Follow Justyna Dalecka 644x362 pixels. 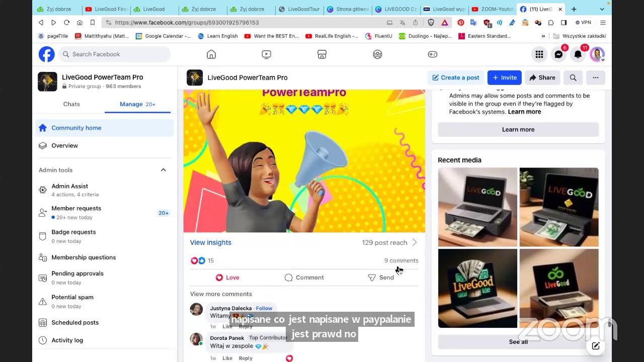coord(264,308)
